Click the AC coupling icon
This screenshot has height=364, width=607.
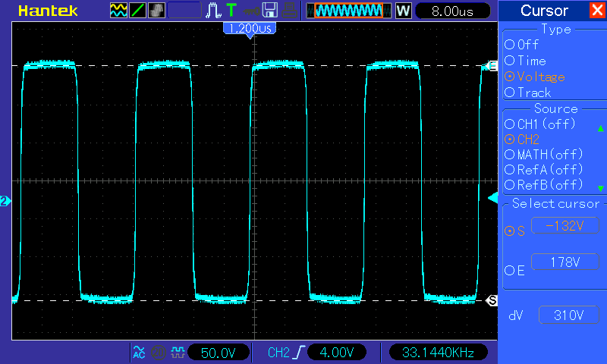coord(139,353)
